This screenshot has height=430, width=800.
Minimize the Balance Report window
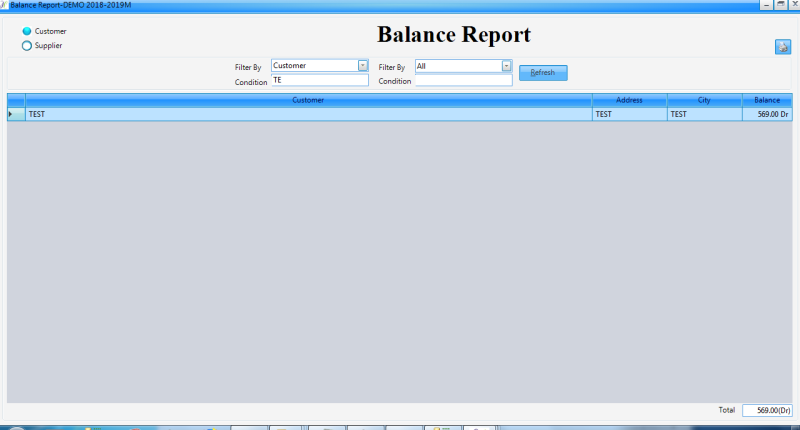pos(768,4)
